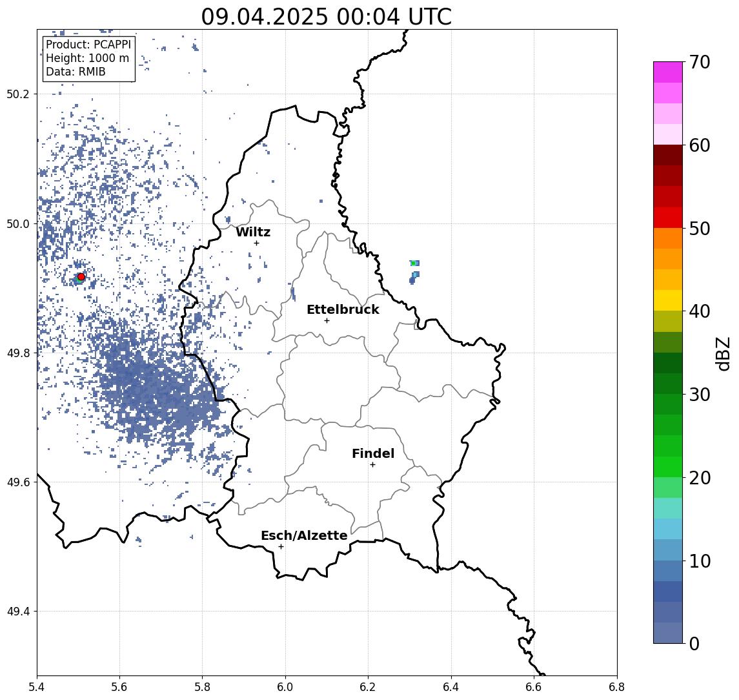Click the dBZ colorbar label

[x=722, y=353]
